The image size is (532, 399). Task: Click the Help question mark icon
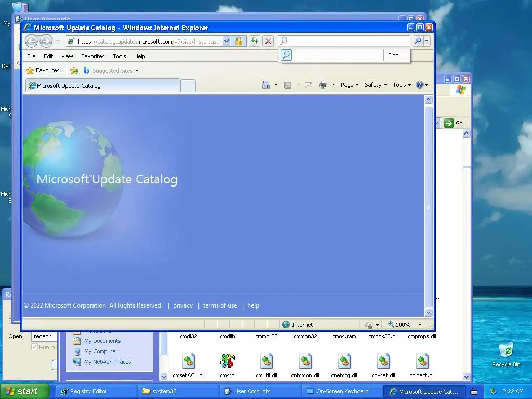click(x=420, y=85)
